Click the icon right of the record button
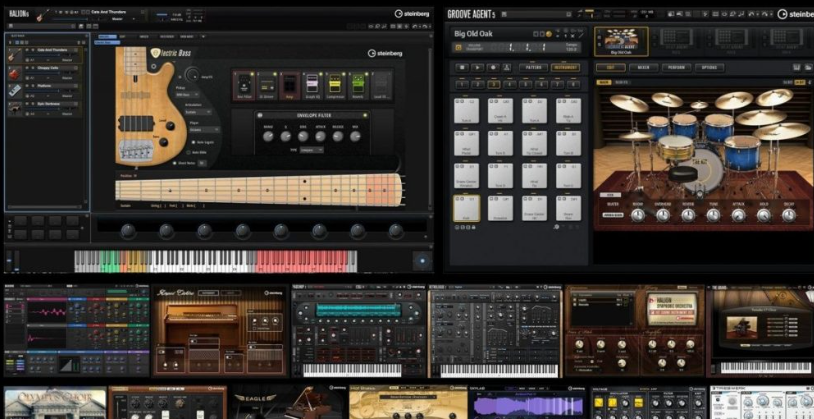Image resolution: width=814 pixels, height=419 pixels. (x=507, y=67)
